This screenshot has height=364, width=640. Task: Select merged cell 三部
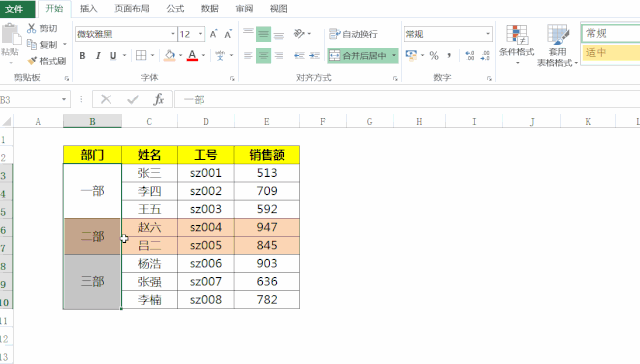click(92, 282)
